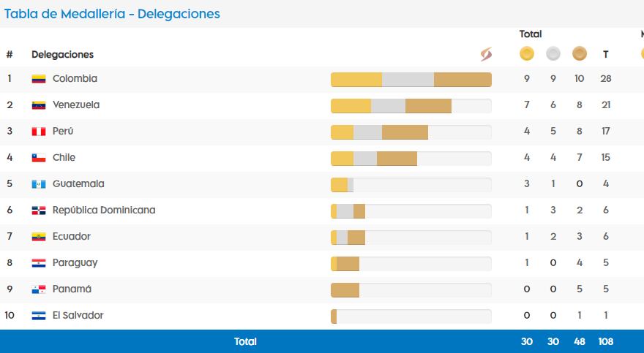Click the Perú flag icon
This screenshot has width=644, height=353.
[39, 132]
